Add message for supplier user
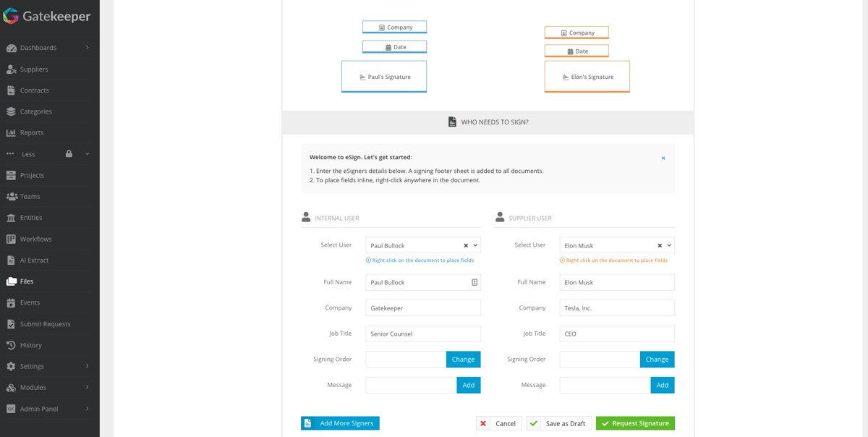Viewport: 868px width, 437px height. (x=663, y=385)
